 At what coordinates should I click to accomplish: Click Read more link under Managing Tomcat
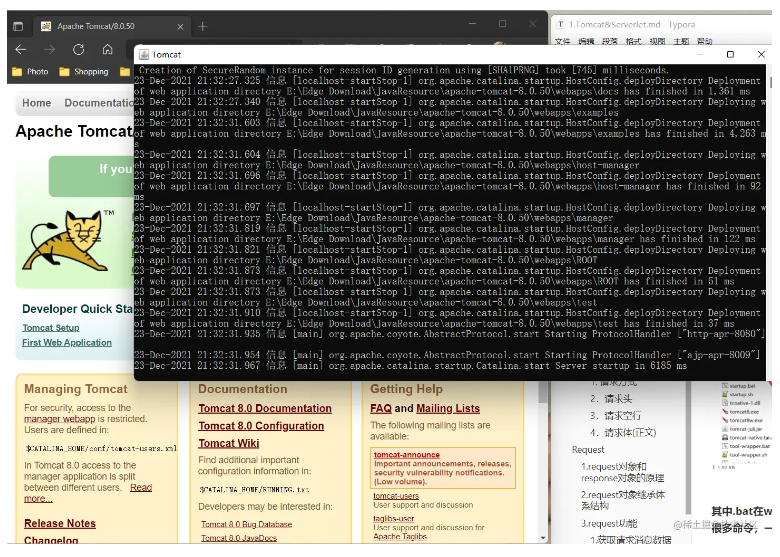141,487
